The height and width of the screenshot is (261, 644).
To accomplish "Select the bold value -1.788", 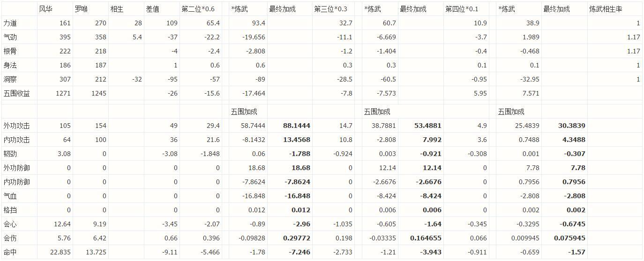I will coord(299,154).
